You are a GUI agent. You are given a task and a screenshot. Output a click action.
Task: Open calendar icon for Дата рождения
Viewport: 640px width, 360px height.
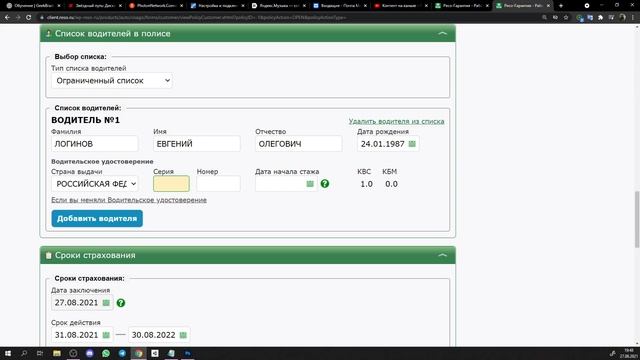point(412,144)
